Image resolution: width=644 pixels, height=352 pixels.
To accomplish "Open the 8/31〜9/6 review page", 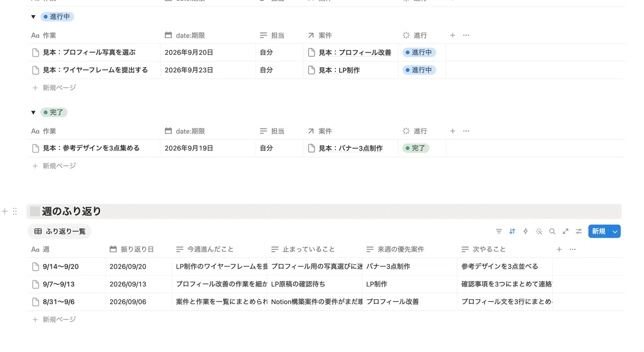I will [x=58, y=302].
